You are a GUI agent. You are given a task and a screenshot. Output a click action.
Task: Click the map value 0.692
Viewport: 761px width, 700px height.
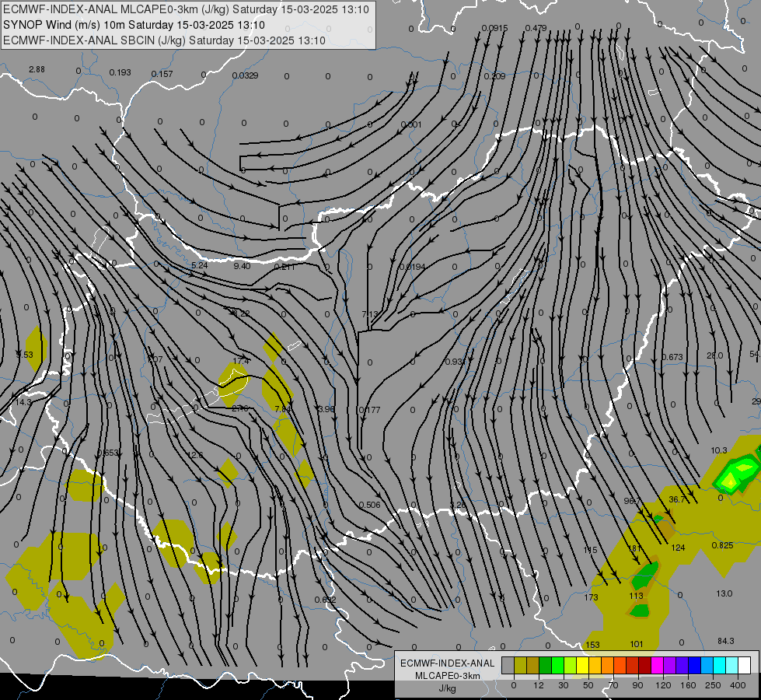[x=325, y=600]
